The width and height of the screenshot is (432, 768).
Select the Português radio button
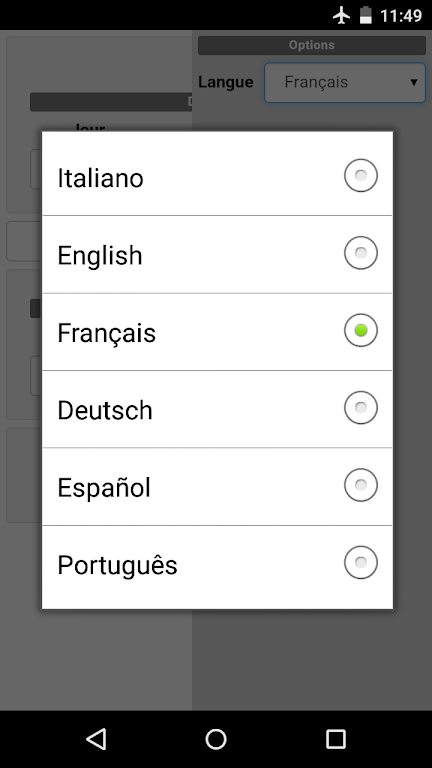tap(361, 562)
